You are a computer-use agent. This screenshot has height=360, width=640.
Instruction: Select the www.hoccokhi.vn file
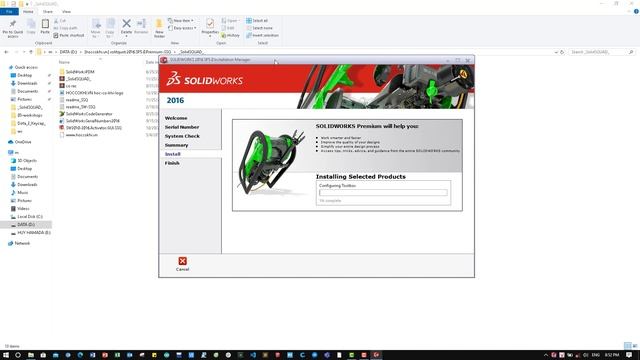click(x=79, y=135)
